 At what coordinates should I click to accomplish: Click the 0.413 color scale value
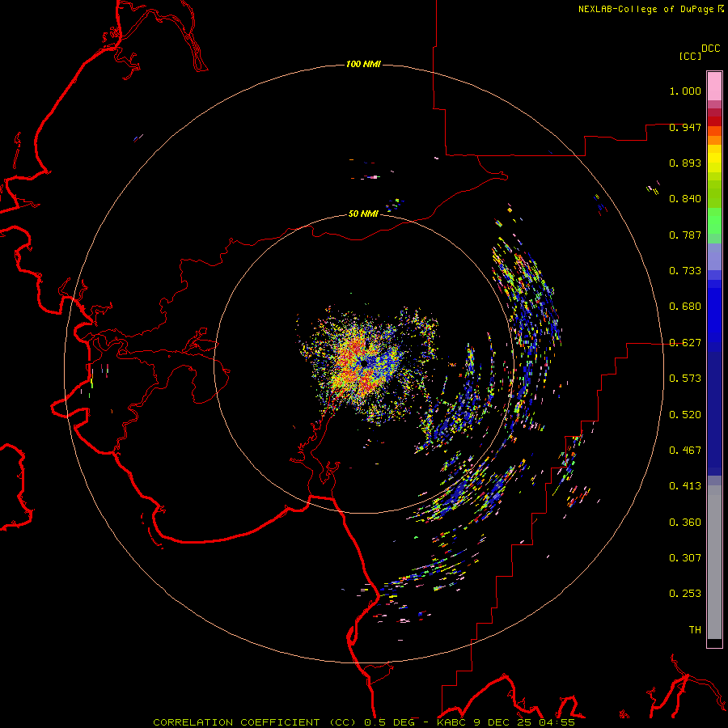pyautogui.click(x=685, y=486)
